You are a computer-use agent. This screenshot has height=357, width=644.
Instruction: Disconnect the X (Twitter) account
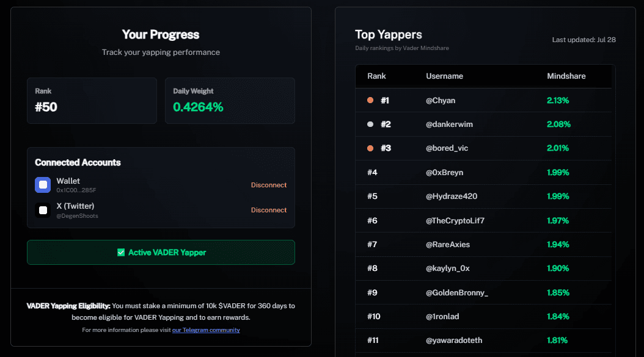[268, 210]
